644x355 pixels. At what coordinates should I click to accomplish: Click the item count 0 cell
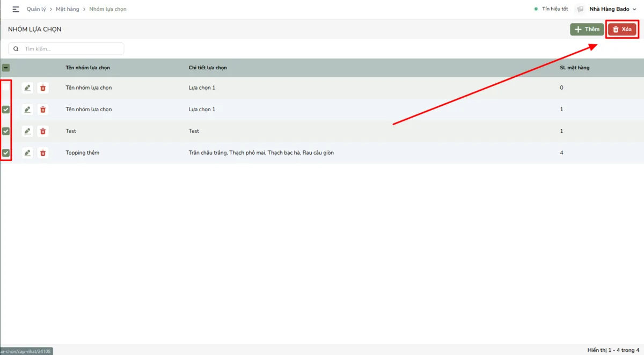(562, 88)
